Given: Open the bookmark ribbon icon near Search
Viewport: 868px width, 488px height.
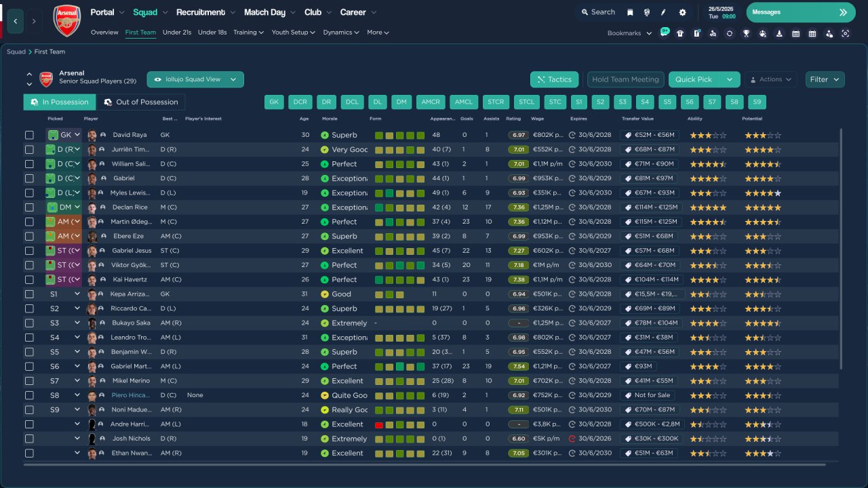Looking at the screenshot, I should (630, 12).
